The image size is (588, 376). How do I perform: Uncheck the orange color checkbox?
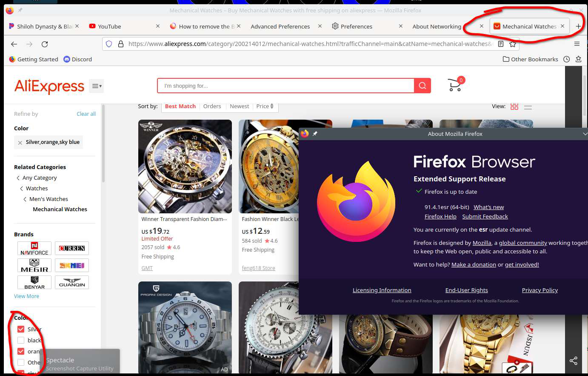pyautogui.click(x=21, y=351)
